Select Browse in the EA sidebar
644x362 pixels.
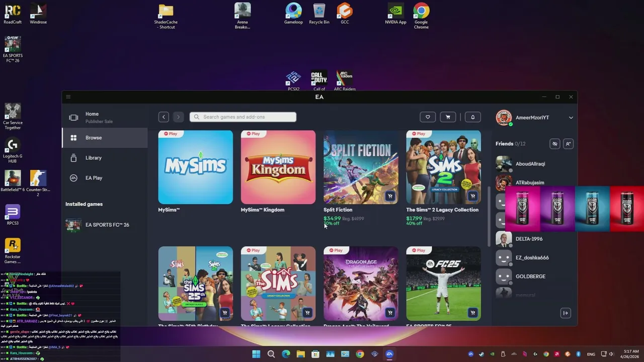coord(105,138)
